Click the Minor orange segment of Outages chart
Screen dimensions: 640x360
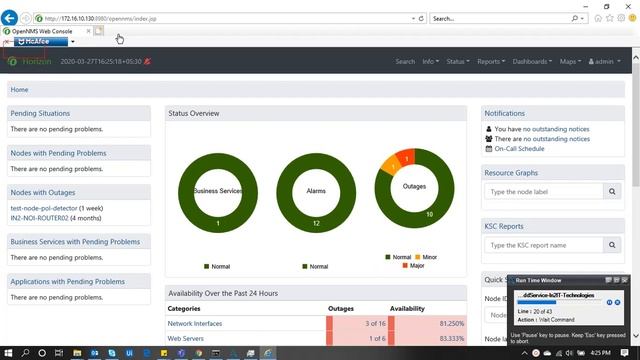click(x=392, y=165)
